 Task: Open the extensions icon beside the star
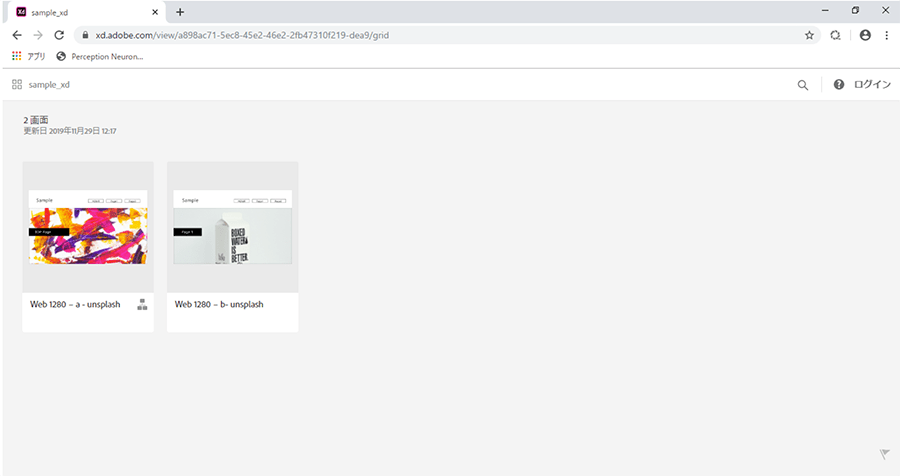click(835, 35)
